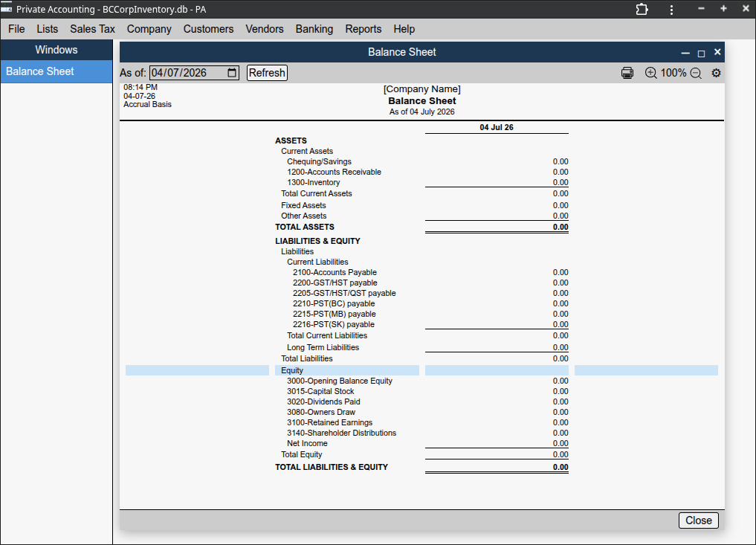This screenshot has width=756, height=545.
Task: Click the 100% zoom level label
Action: (673, 73)
